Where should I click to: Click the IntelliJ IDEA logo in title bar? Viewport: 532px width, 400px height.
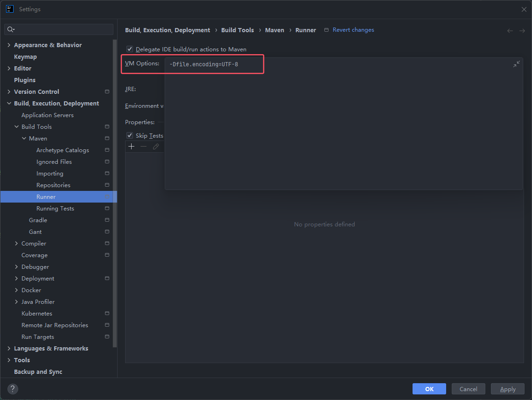10,9
